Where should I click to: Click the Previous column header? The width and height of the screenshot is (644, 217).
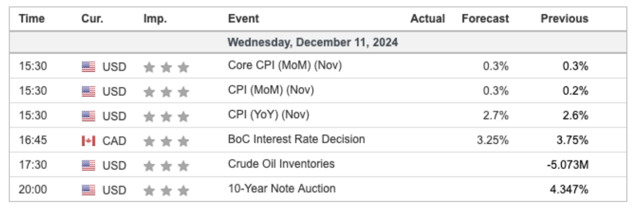[564, 19]
